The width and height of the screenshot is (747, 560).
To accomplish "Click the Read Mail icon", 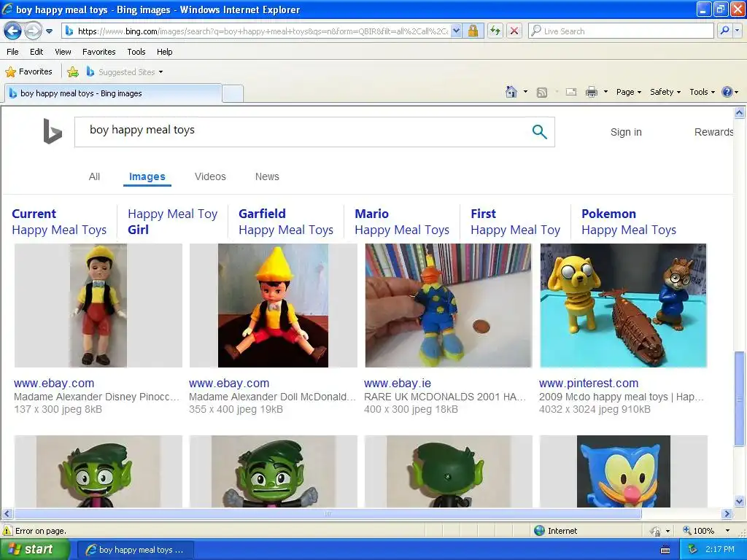I will [x=571, y=93].
